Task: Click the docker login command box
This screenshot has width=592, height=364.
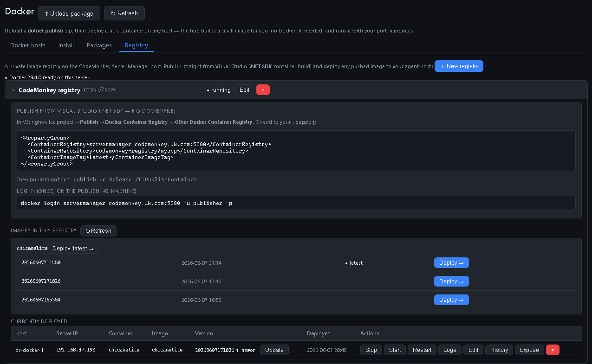Action: [296, 203]
